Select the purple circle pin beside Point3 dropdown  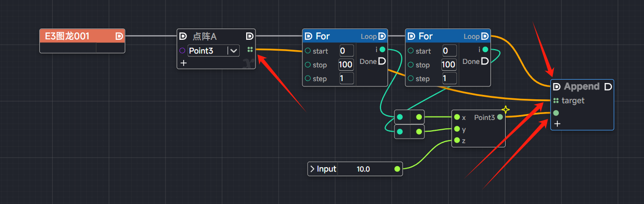coord(182,50)
